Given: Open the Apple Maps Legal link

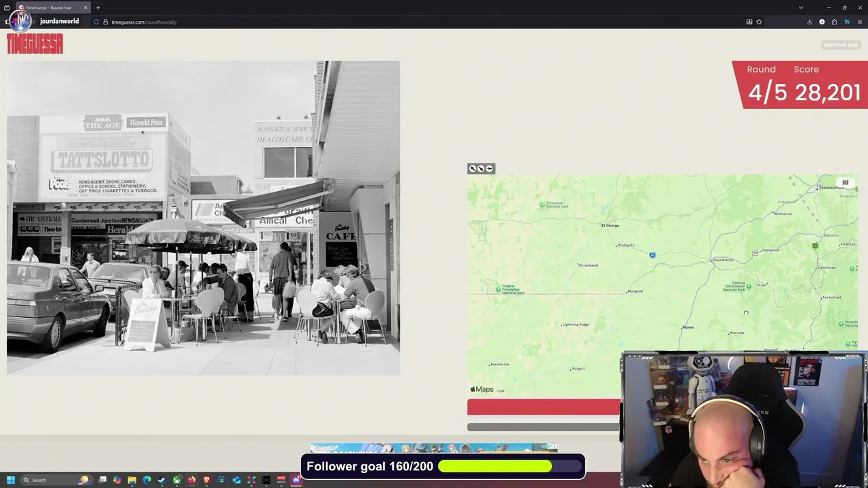Looking at the screenshot, I should click(500, 390).
